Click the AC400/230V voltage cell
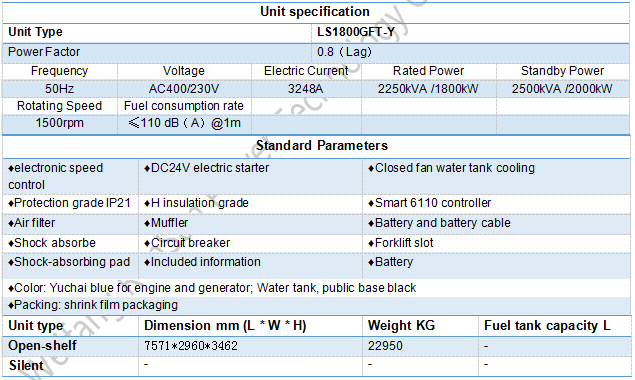 pos(184,89)
